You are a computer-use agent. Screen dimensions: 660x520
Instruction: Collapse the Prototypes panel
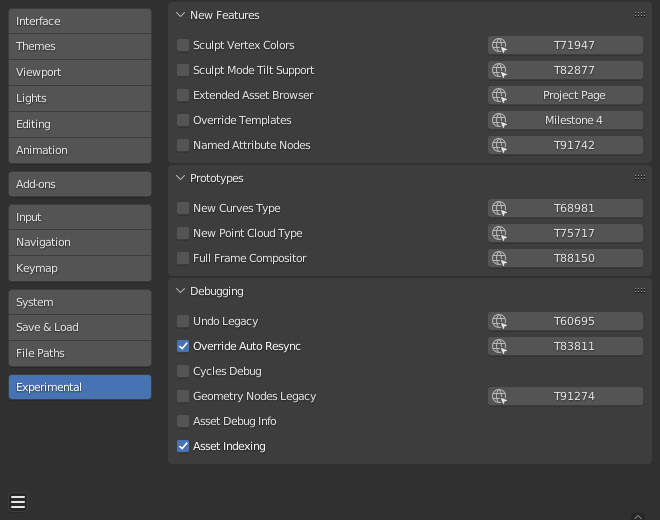(x=181, y=178)
